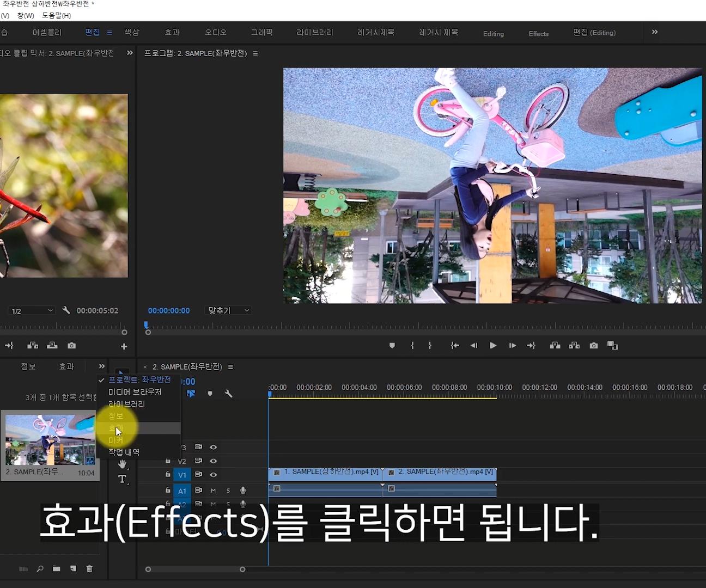Switch to the 색상 workspace tab
The image size is (706, 588).
click(x=131, y=32)
